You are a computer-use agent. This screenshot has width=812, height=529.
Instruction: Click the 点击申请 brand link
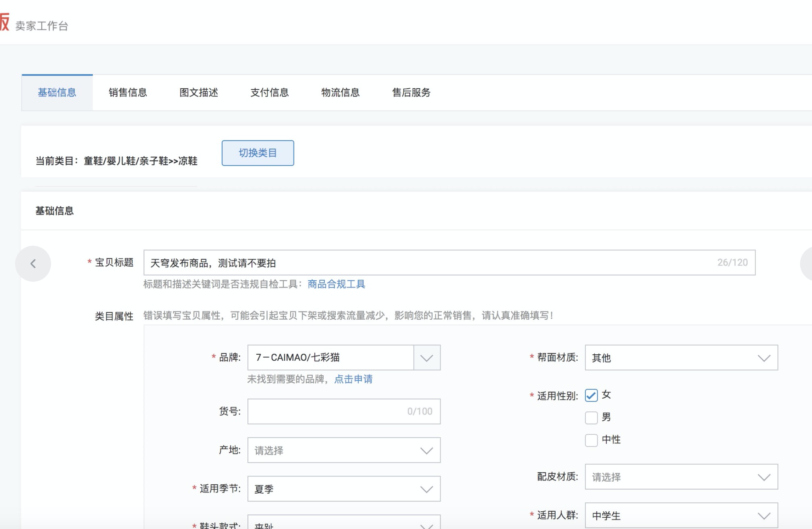[x=353, y=379]
